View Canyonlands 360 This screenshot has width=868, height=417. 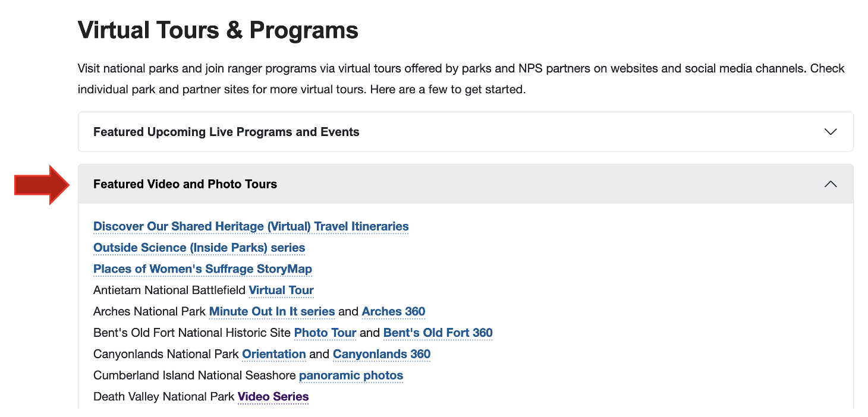(382, 354)
